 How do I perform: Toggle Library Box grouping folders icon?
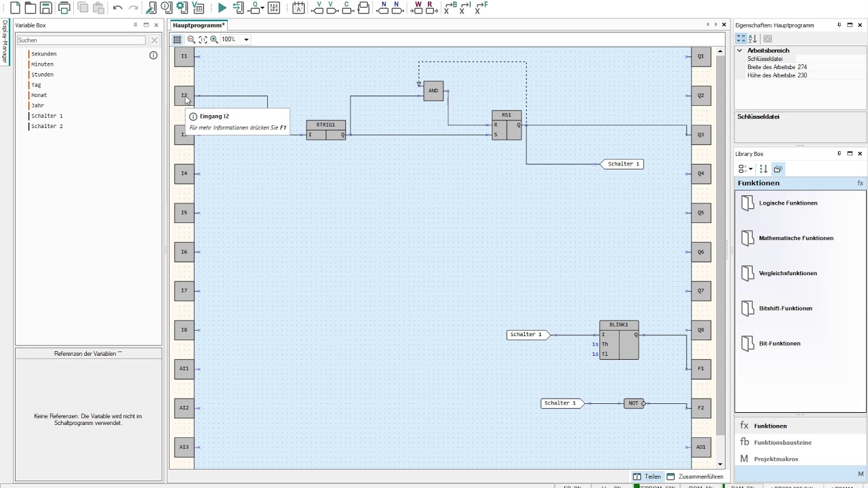(x=778, y=169)
